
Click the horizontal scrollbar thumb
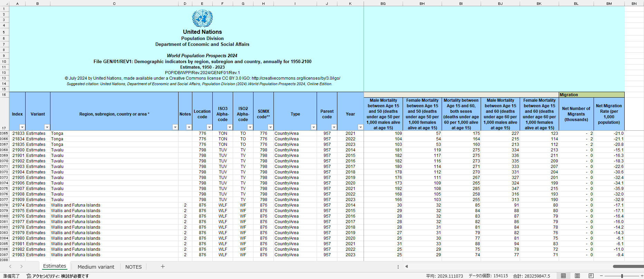click(x=628, y=266)
